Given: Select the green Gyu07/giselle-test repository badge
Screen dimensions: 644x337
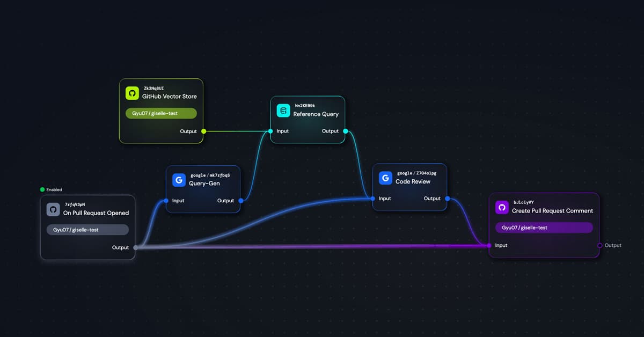Looking at the screenshot, I should tap(161, 113).
